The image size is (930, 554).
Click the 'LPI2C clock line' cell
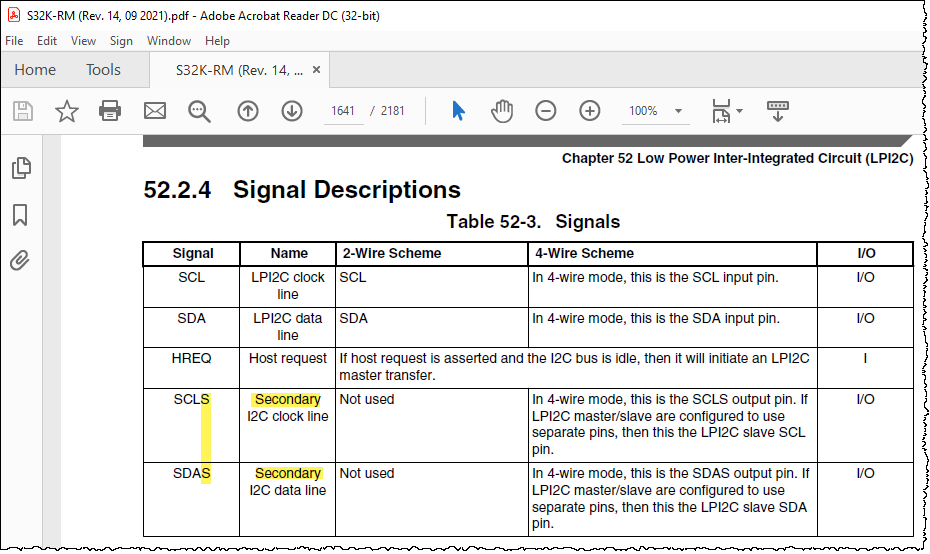(x=288, y=285)
